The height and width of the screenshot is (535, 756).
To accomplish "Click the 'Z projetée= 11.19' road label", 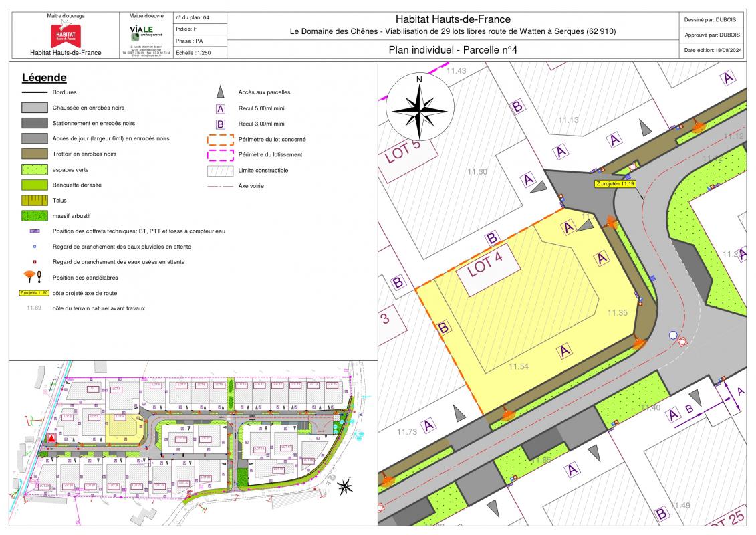I will (615, 182).
